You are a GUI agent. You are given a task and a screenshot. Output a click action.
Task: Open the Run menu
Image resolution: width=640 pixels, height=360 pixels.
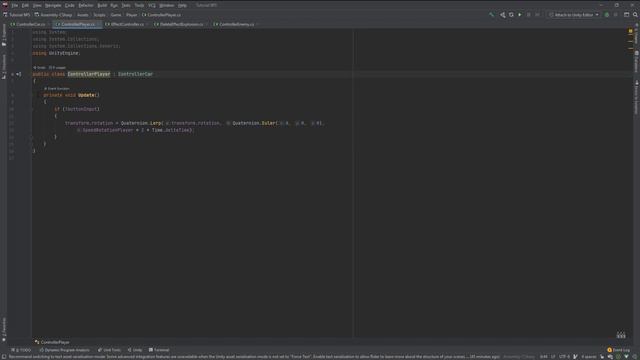pyautogui.click(x=114, y=5)
